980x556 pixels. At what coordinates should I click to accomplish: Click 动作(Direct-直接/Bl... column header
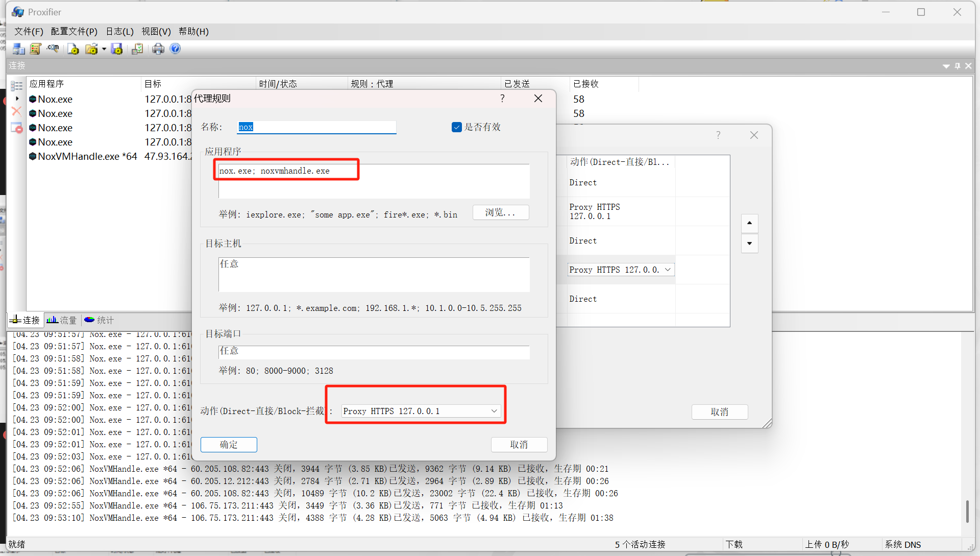pos(620,162)
